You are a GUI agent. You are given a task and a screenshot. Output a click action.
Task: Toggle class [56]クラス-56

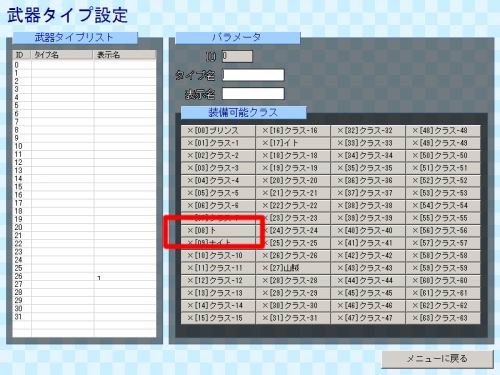[x=443, y=231]
